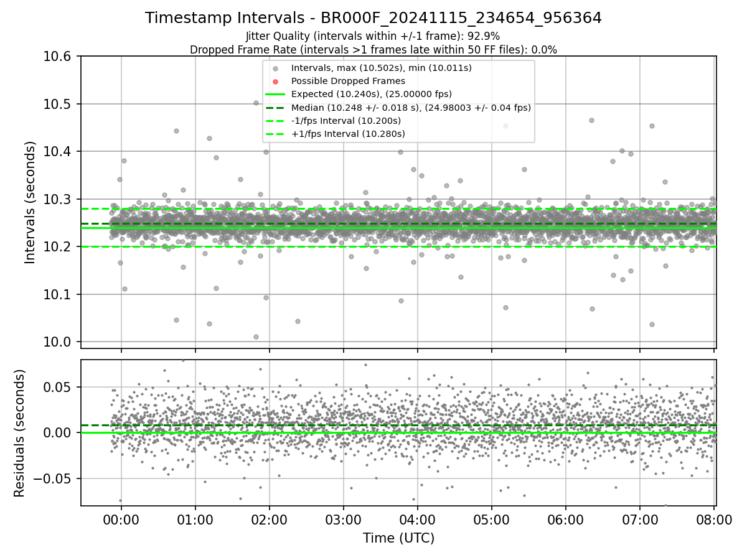Click the Time (UTC) axis label
Viewport: 747px width, 560px height.
click(x=398, y=538)
